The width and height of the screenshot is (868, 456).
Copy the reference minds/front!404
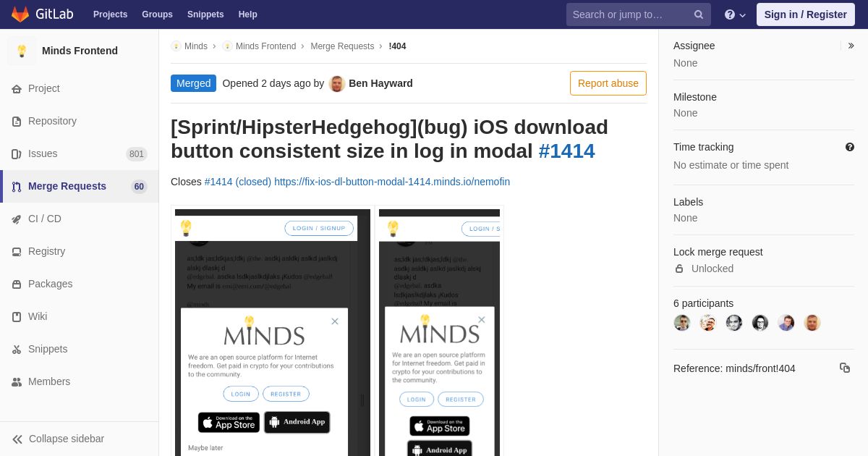(845, 368)
